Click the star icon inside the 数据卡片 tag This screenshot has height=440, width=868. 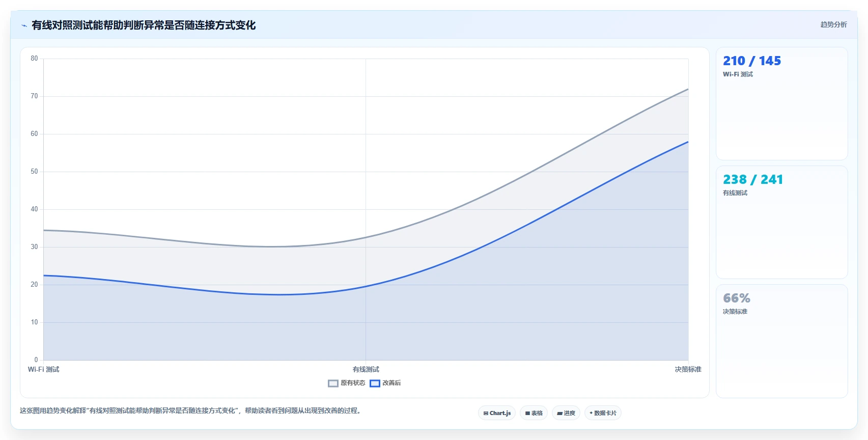coord(591,413)
